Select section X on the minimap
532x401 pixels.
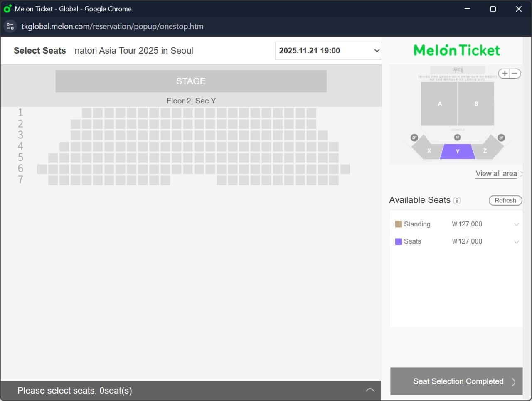(x=429, y=151)
